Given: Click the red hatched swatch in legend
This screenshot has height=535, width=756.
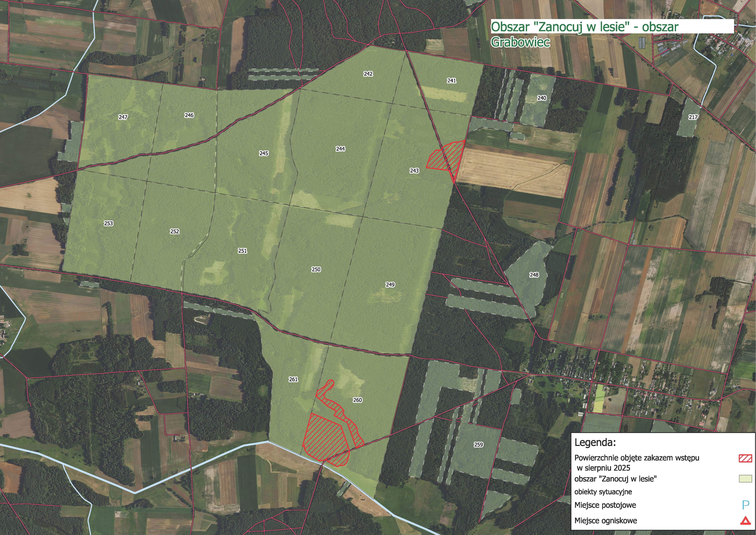Looking at the screenshot, I should click(x=745, y=458).
